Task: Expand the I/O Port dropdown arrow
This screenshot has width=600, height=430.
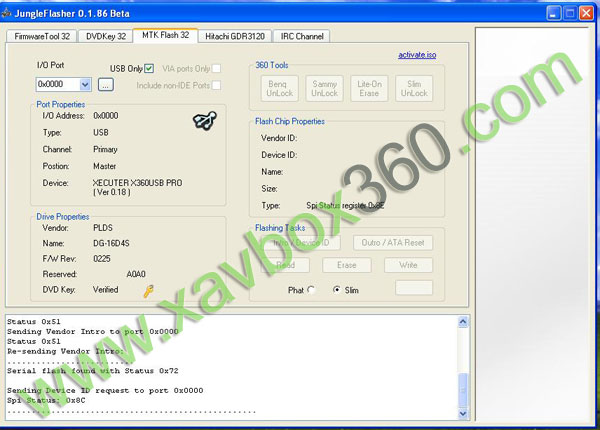Action: pyautogui.click(x=85, y=85)
